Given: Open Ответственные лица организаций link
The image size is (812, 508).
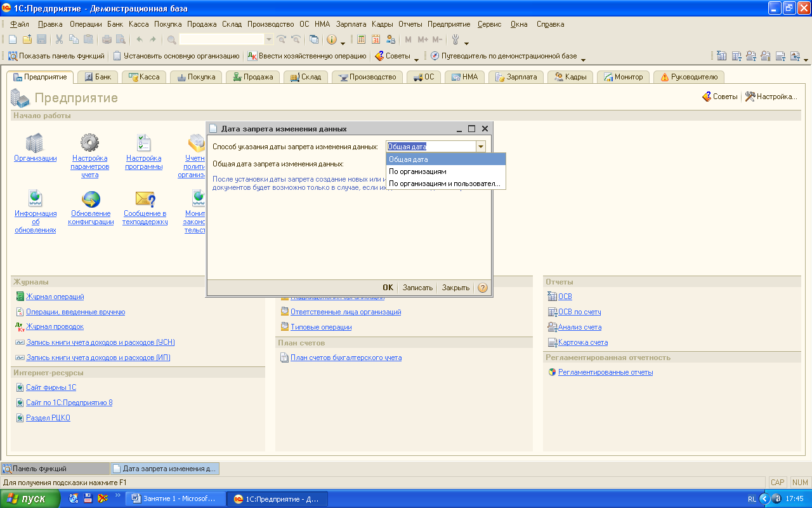Looking at the screenshot, I should pyautogui.click(x=345, y=312).
